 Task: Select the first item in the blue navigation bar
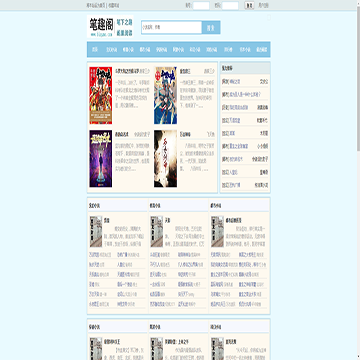(x=95, y=50)
